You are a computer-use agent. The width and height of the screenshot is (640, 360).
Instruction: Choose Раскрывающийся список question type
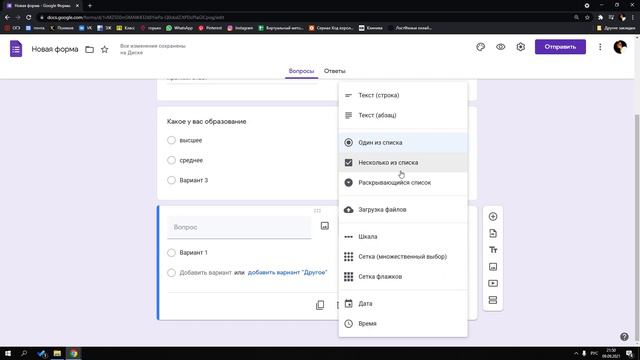[x=403, y=182]
